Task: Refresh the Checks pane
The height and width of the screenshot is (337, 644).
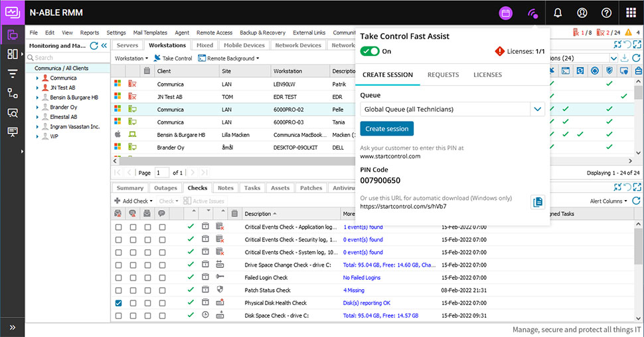Action: click(636, 201)
